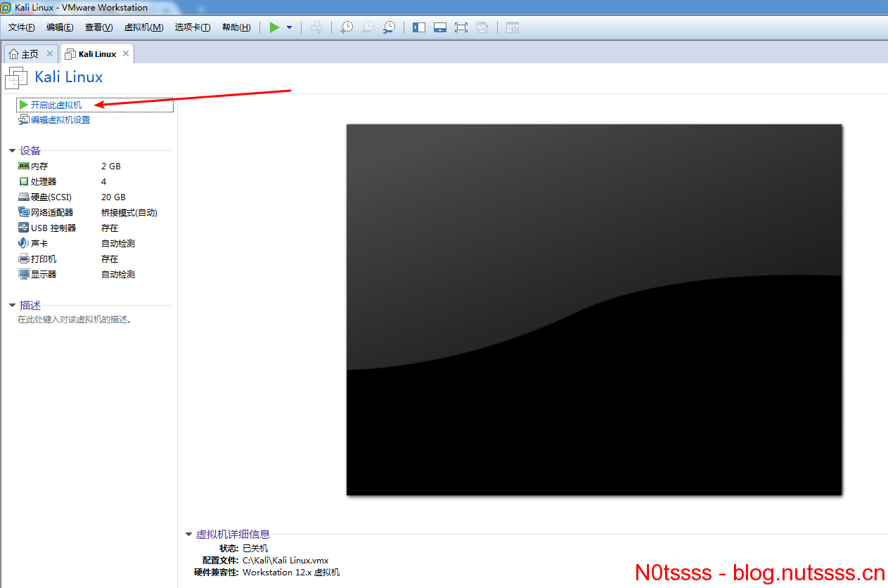Viewport: 888px width, 588px height.
Task: Click the Send Ctrl+Alt+Del toolbar icon
Action: coord(317,27)
